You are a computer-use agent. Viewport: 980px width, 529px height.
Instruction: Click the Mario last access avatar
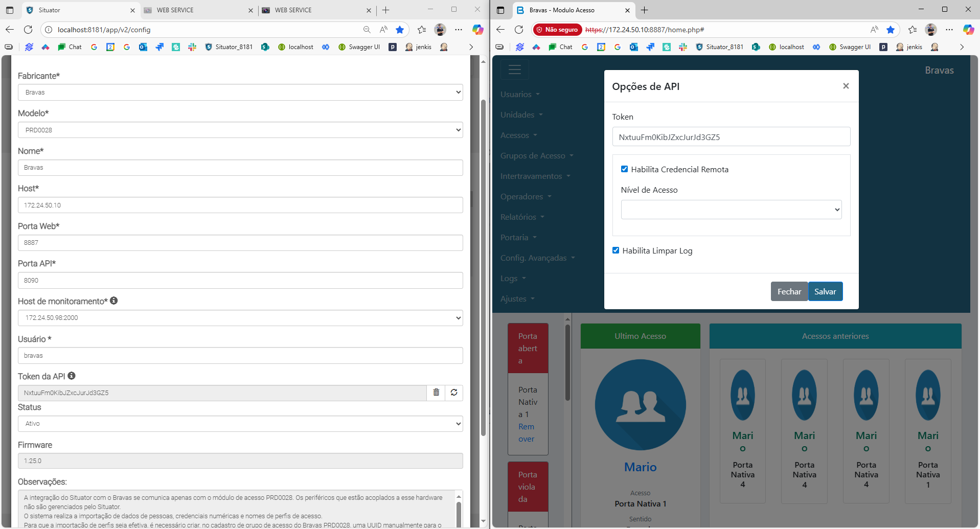pos(640,405)
